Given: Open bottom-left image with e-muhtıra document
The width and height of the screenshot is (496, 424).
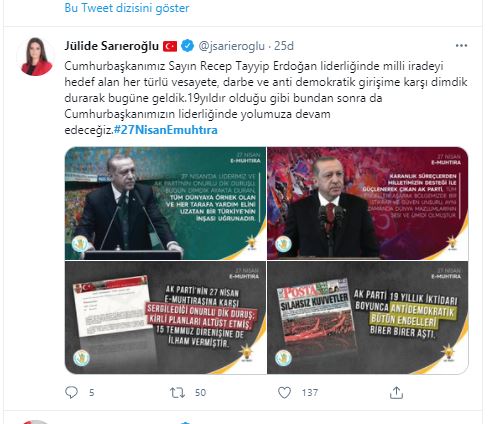Looking at the screenshot, I should 165,317.
